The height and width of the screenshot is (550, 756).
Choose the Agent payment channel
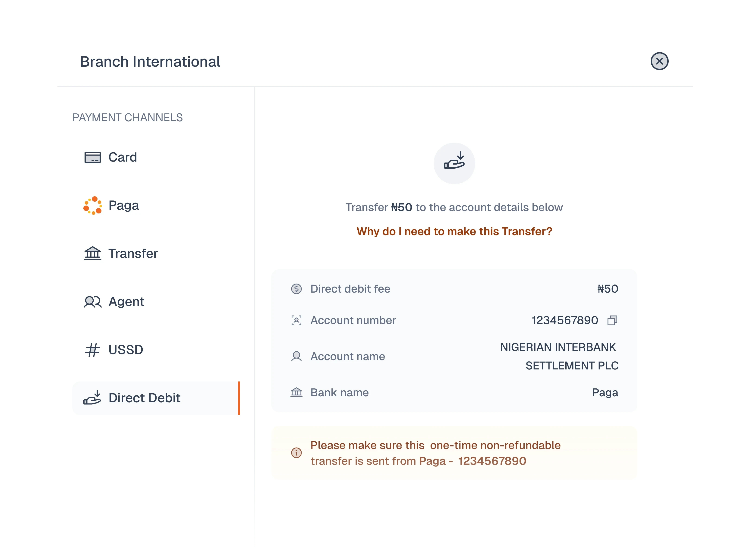[126, 302]
